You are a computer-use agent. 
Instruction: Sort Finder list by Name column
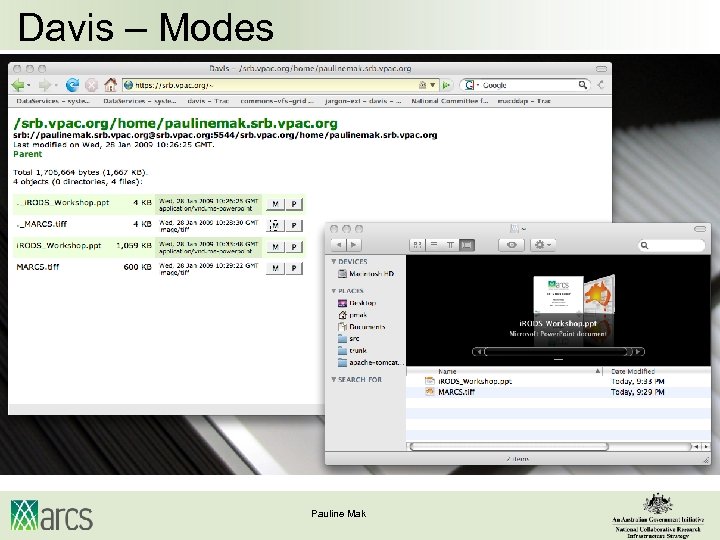coord(505,371)
